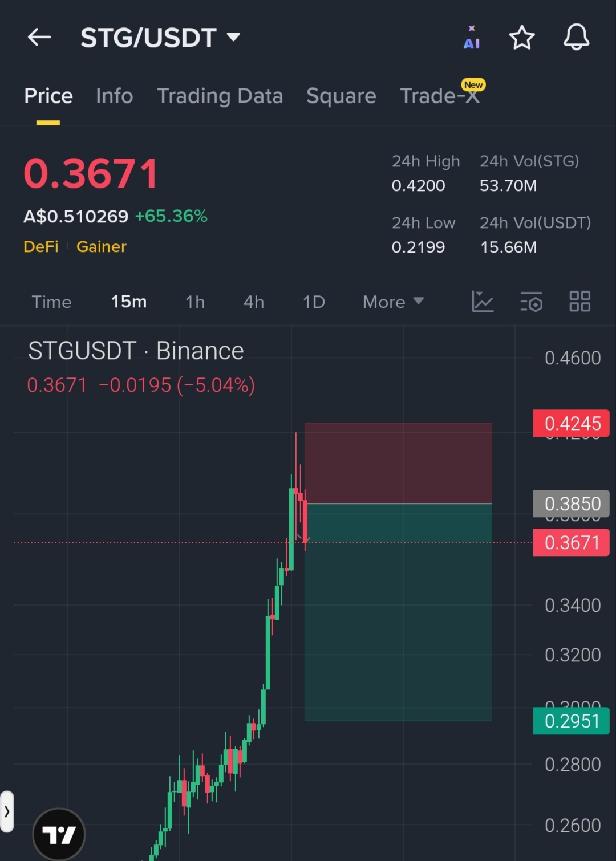Open the Trade-X tab
The height and width of the screenshot is (861, 616).
(x=440, y=96)
